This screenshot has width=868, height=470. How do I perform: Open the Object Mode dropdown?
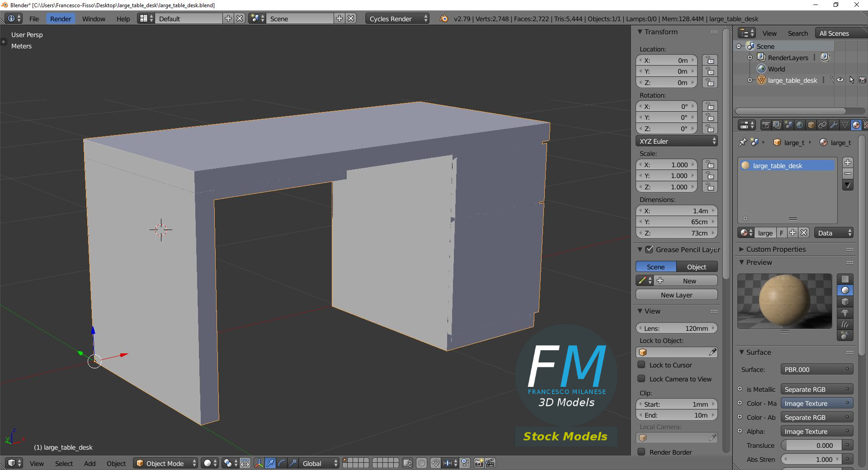(x=165, y=463)
